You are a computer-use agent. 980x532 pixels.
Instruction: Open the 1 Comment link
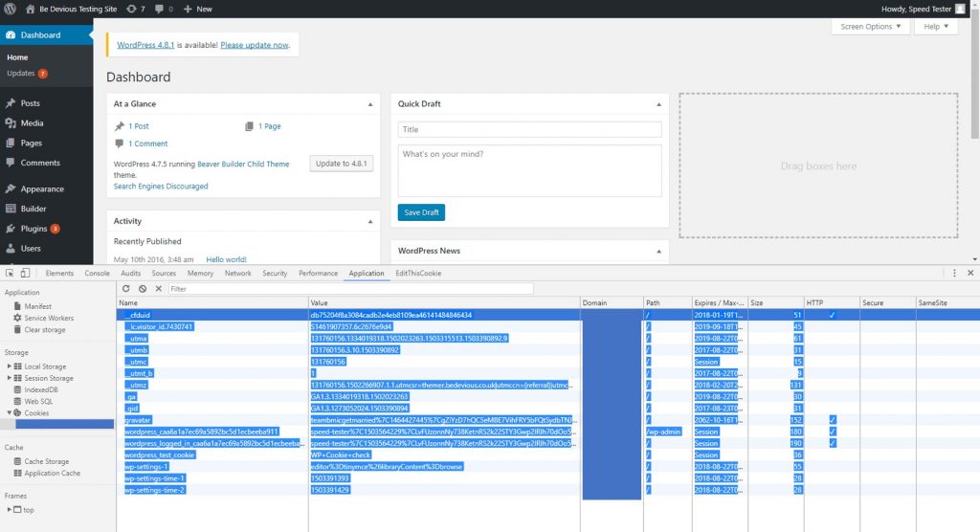tap(148, 144)
